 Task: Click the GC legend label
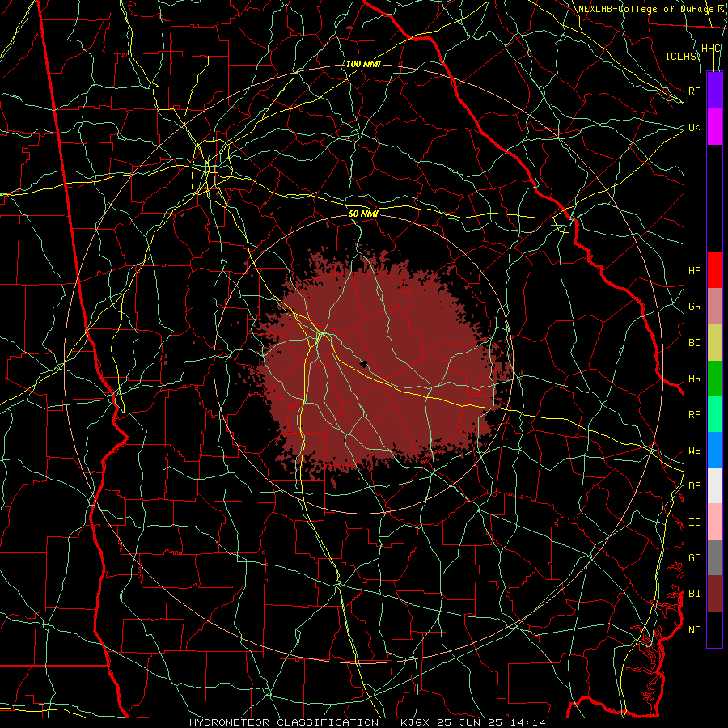pos(694,557)
